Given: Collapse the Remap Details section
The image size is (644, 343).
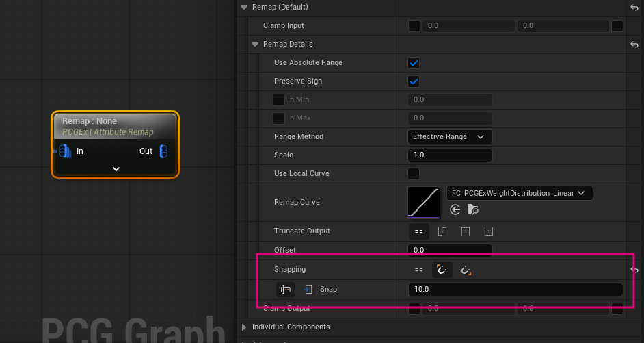Looking at the screenshot, I should [256, 45].
